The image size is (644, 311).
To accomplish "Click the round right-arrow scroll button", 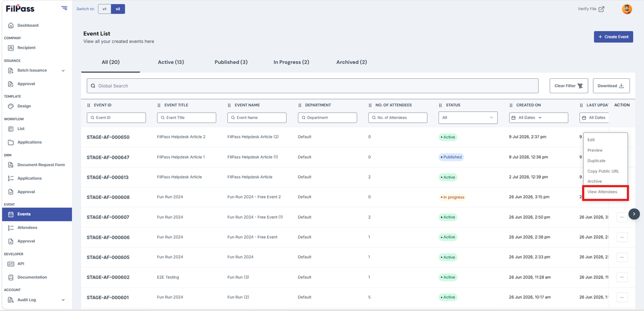I will (x=634, y=213).
